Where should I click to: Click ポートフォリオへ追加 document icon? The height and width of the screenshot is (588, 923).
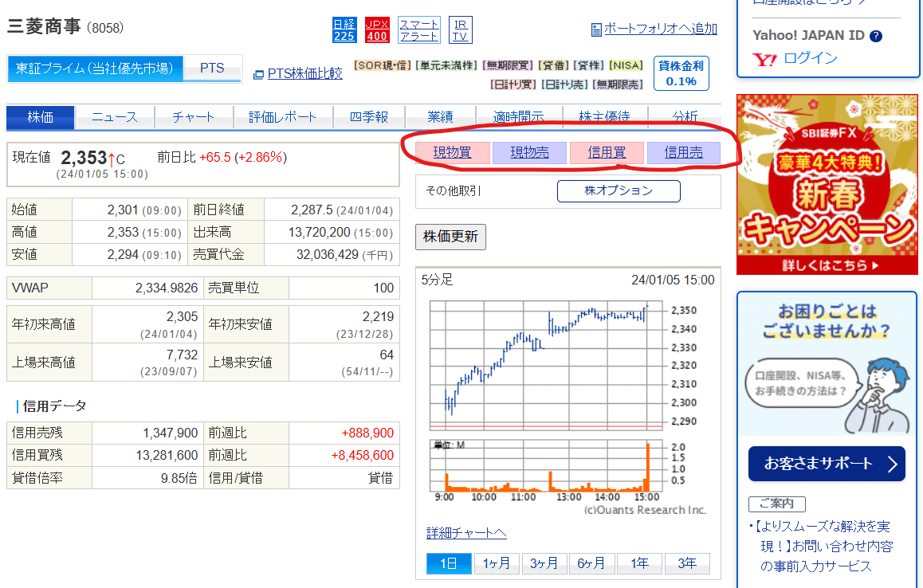click(596, 29)
